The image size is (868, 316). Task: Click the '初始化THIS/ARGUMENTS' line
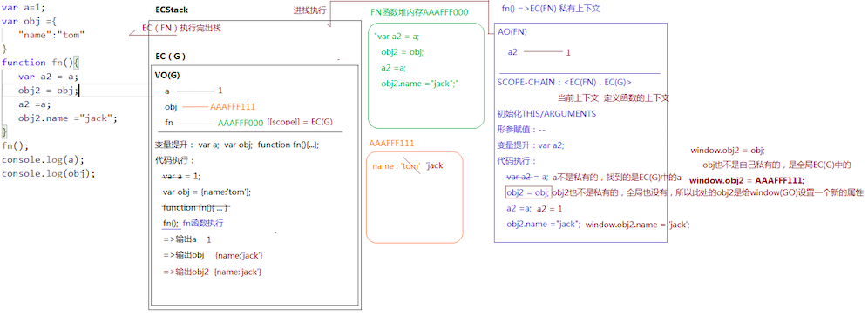pyautogui.click(x=547, y=114)
